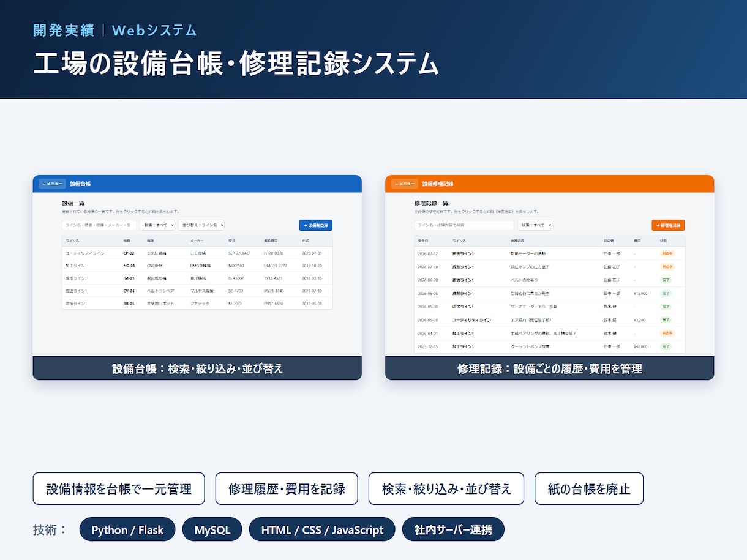Open the repair record dated 2026-05-28
This screenshot has width=747, height=560.
(x=550, y=319)
